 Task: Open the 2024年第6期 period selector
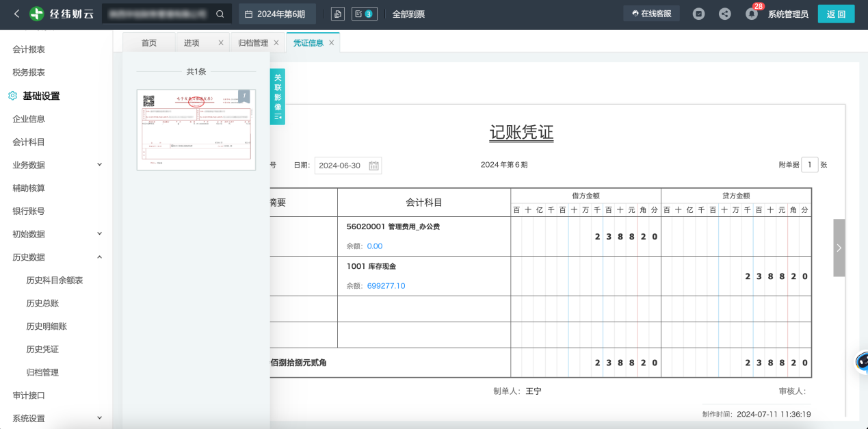tap(276, 14)
